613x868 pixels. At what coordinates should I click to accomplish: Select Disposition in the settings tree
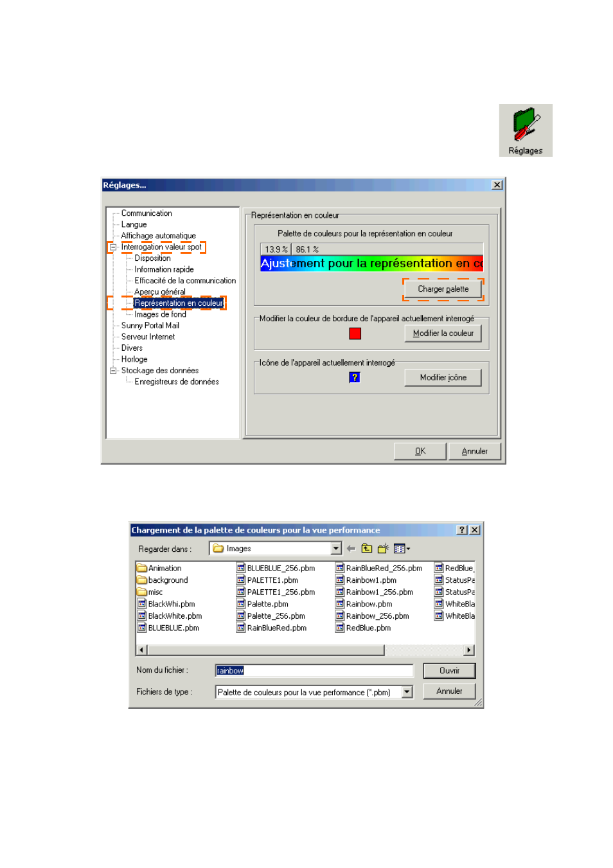tap(152, 258)
